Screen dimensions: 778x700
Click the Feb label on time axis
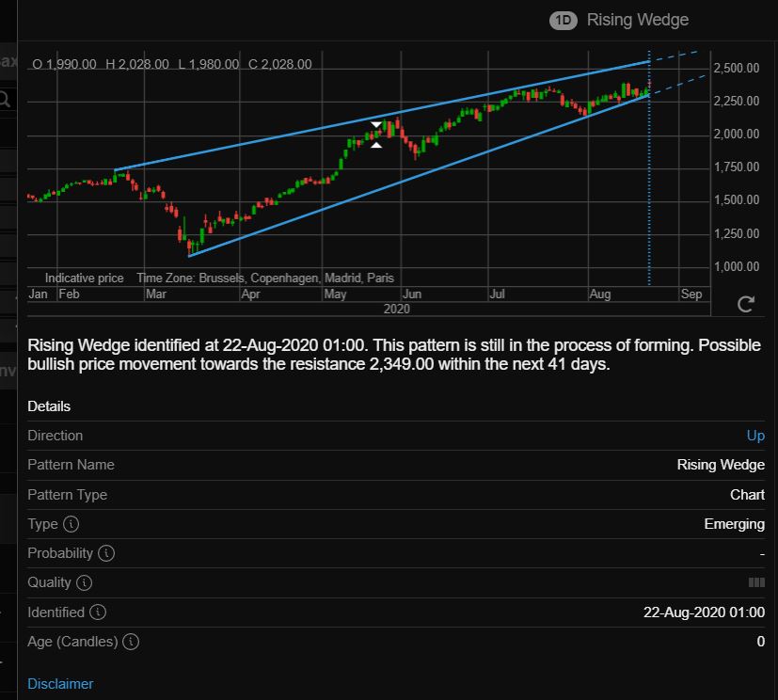(x=69, y=294)
